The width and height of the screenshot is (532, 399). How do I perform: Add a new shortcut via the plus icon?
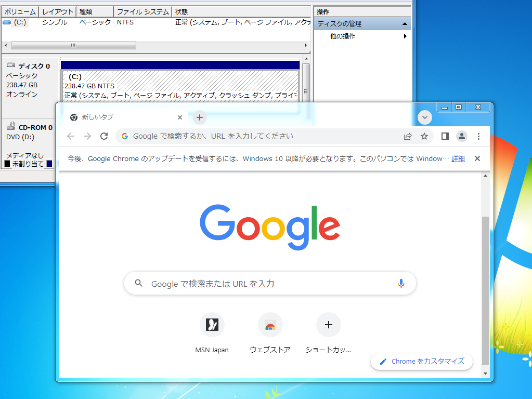329,324
